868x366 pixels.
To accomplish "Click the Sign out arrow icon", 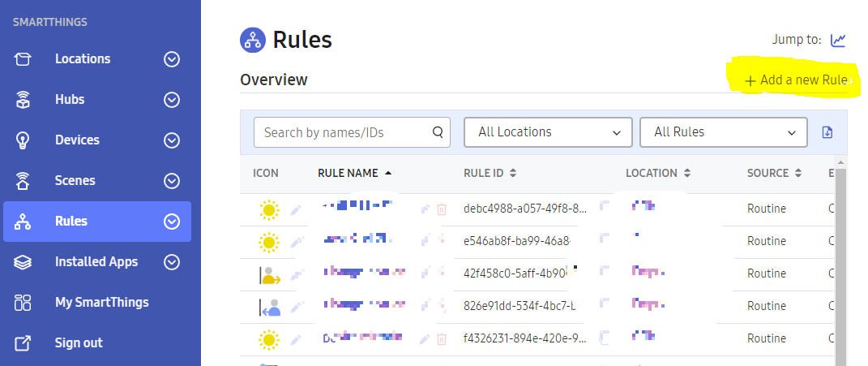I will (x=22, y=343).
